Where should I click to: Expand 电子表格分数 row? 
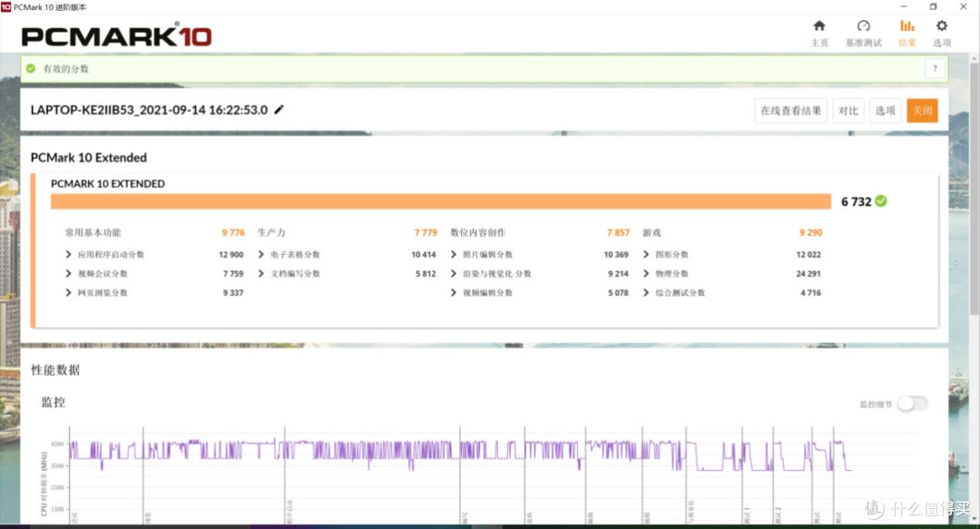click(261, 254)
